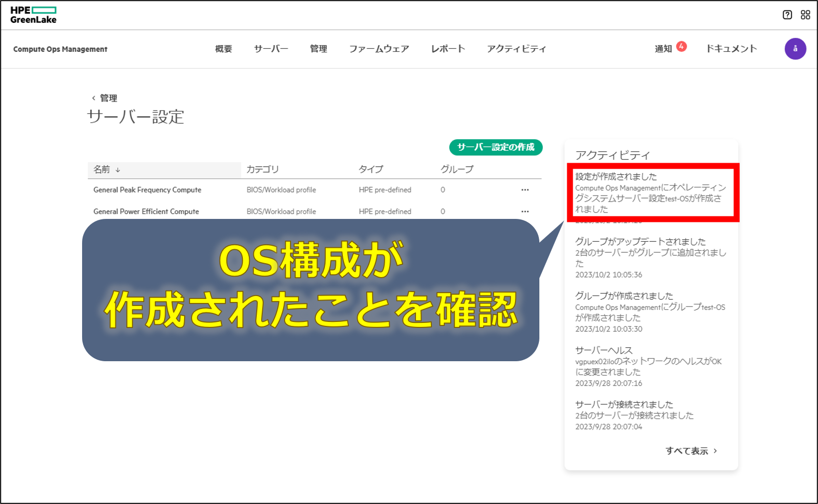Click the red notification count badge
Screen dimensions: 818x504
682,46
